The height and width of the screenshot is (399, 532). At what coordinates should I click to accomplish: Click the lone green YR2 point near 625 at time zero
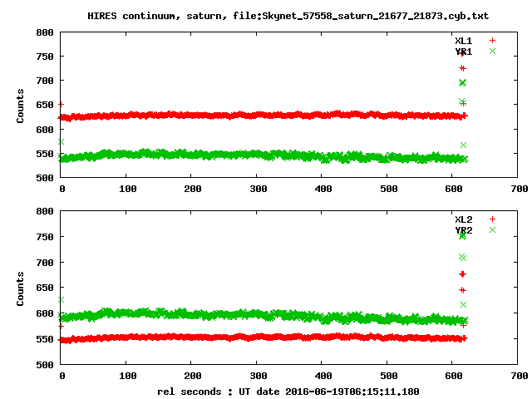pyautogui.click(x=61, y=299)
